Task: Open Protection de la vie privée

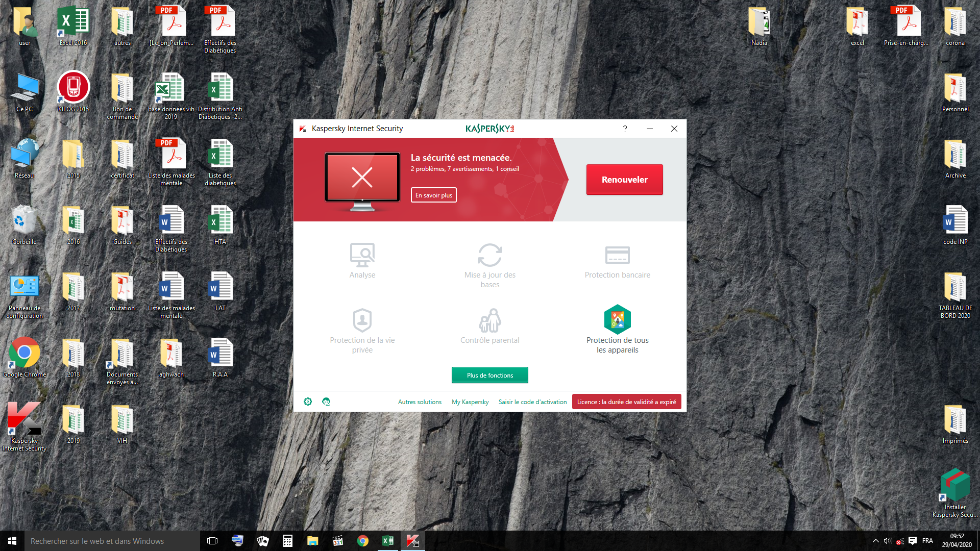Action: (x=362, y=331)
